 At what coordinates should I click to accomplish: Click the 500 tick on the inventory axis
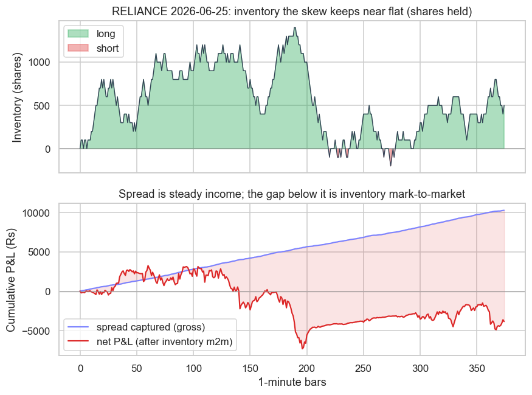(42, 106)
